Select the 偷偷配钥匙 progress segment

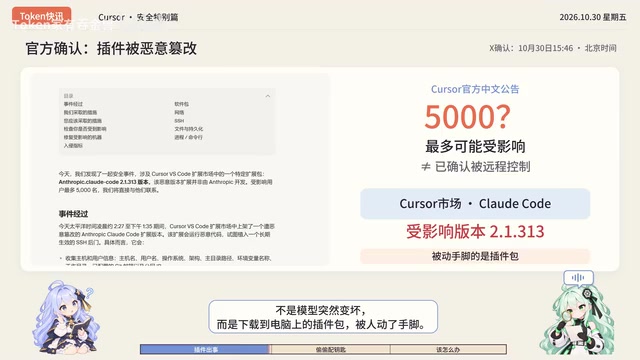[x=330, y=349]
